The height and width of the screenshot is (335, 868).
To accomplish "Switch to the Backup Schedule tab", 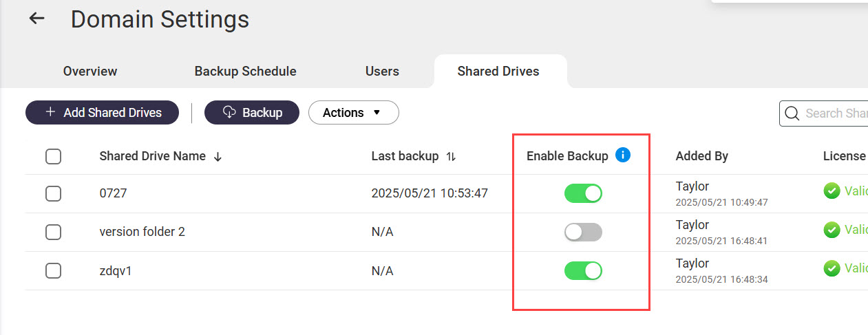I will tap(245, 72).
